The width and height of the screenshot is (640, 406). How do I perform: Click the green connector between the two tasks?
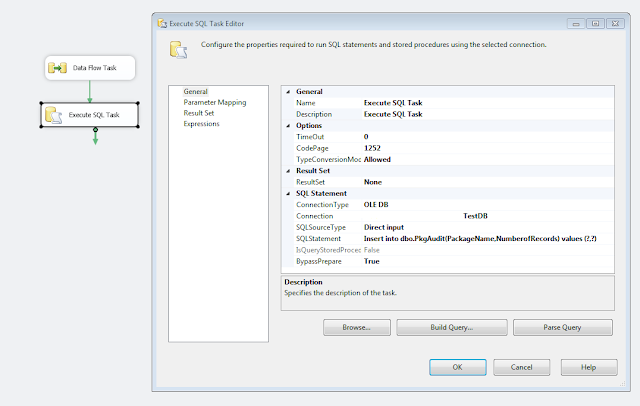tap(90, 91)
